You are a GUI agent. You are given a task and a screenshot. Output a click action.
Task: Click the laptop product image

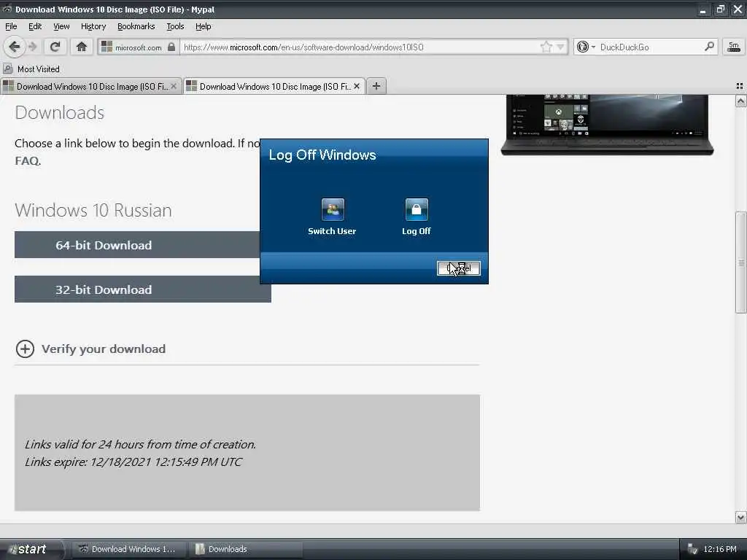coord(607,125)
